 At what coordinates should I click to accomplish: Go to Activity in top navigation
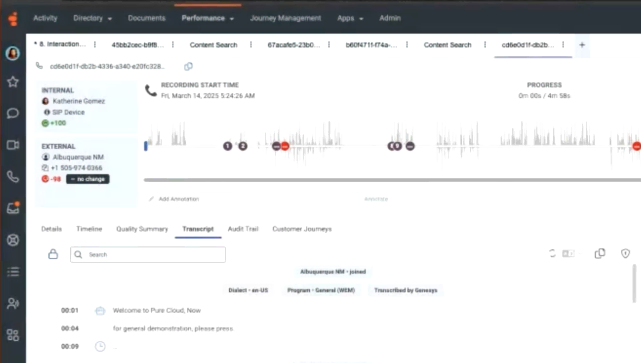point(45,18)
